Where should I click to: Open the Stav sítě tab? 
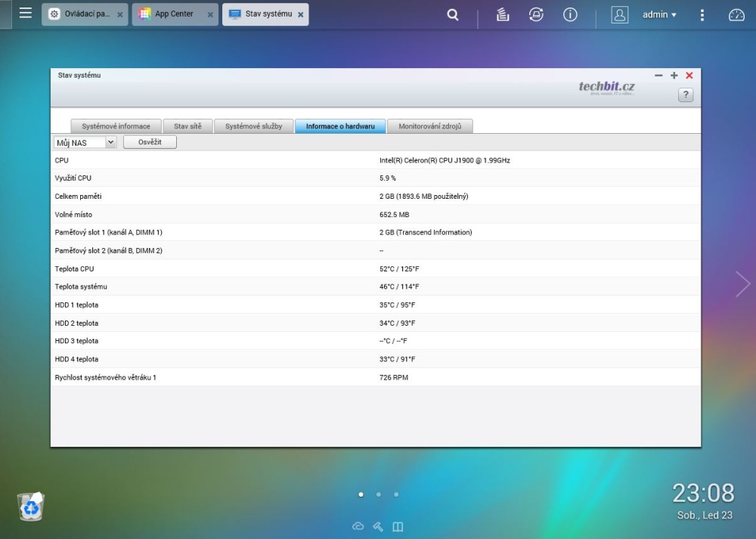[x=187, y=126]
